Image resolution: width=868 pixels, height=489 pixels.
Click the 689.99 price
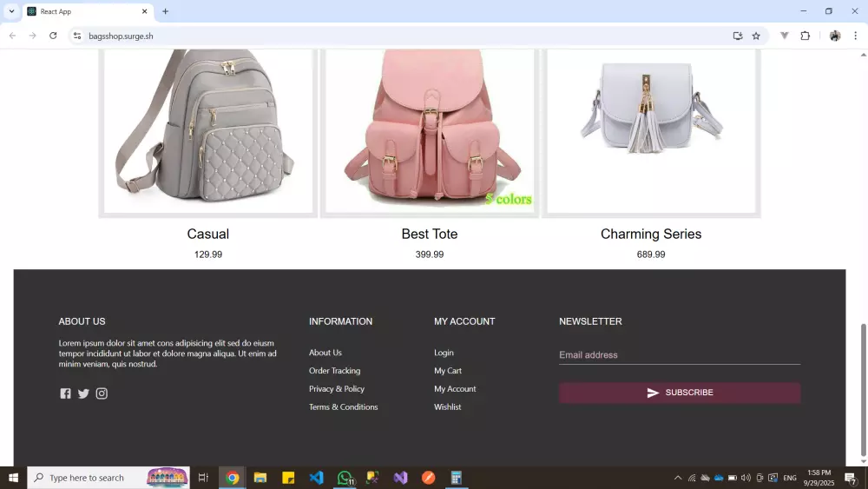(651, 254)
